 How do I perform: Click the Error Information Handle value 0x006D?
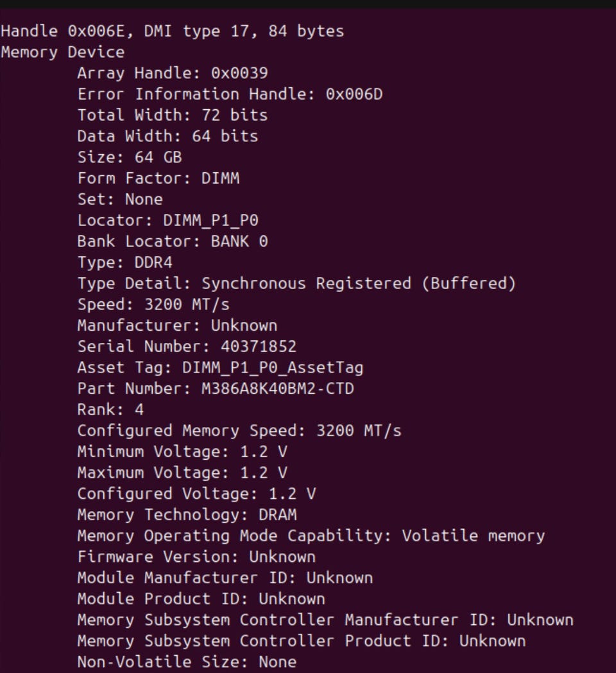pos(354,94)
